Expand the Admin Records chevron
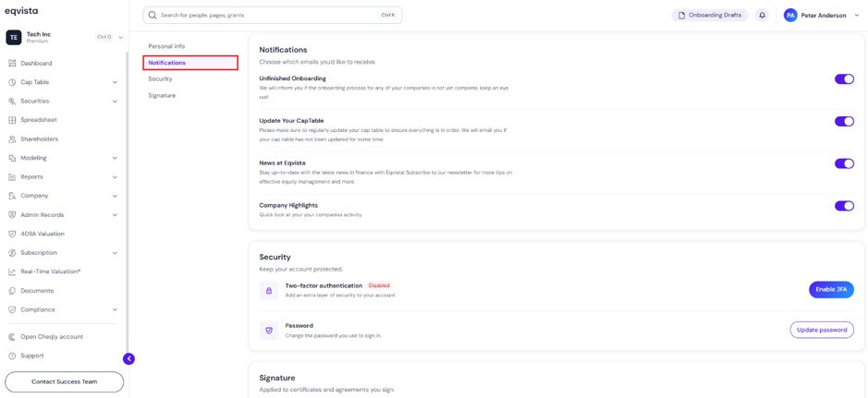Image resolution: width=868 pixels, height=398 pixels. pyautogui.click(x=115, y=215)
